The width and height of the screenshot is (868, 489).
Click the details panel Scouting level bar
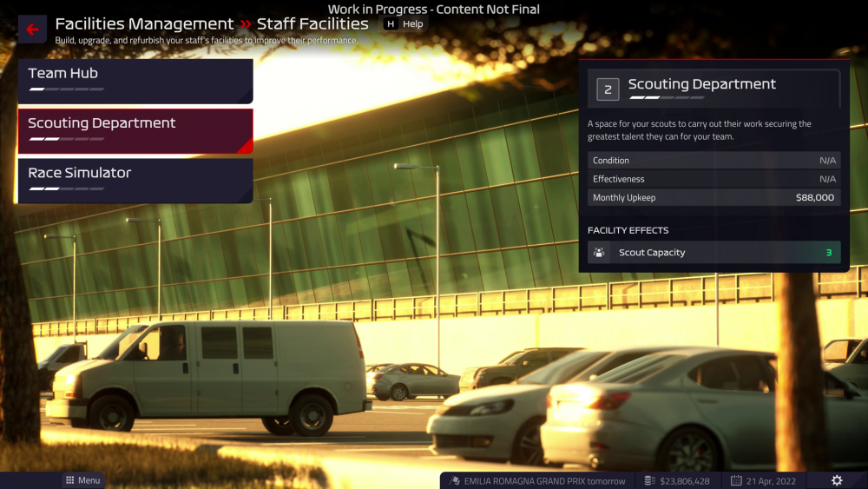[x=667, y=97]
